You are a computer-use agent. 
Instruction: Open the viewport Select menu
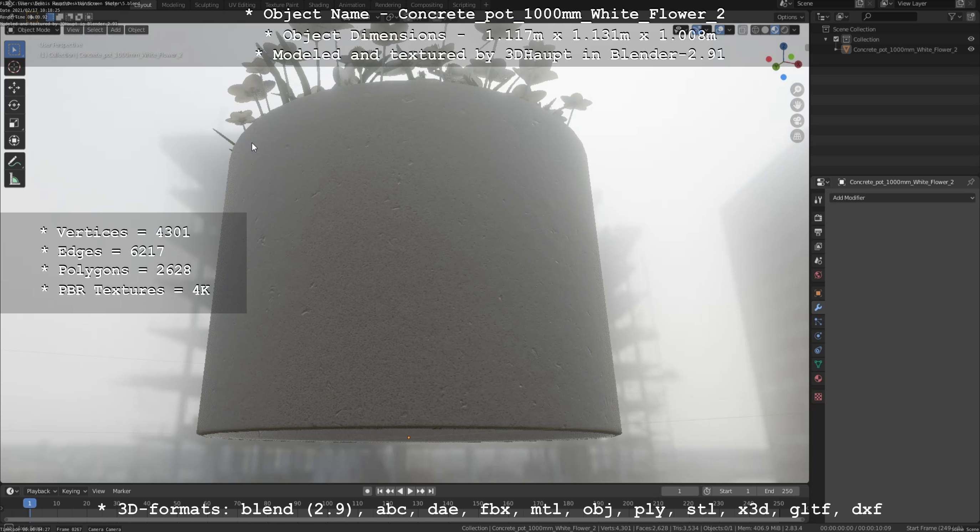(x=95, y=30)
